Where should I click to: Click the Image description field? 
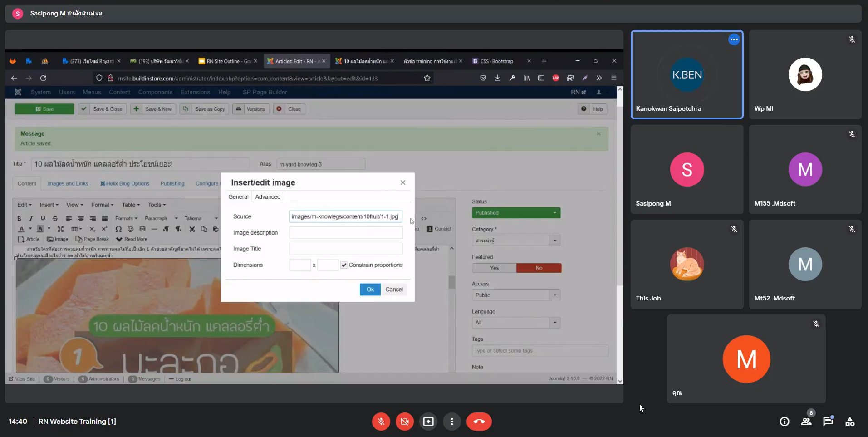click(346, 233)
